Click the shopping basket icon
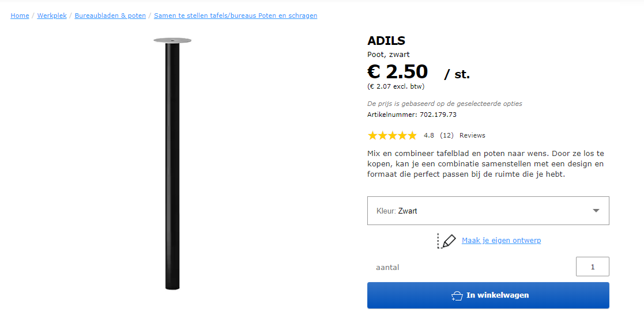644x312 pixels. (x=457, y=295)
